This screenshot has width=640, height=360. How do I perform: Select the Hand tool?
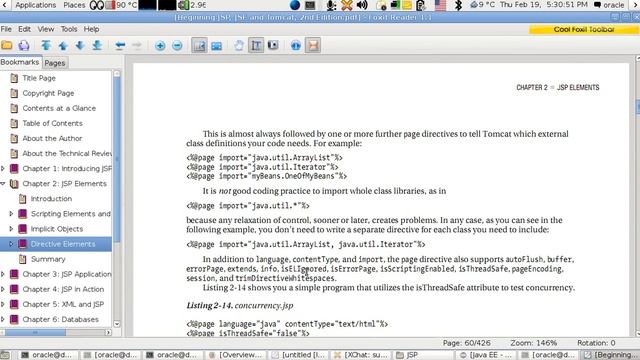click(x=239, y=45)
